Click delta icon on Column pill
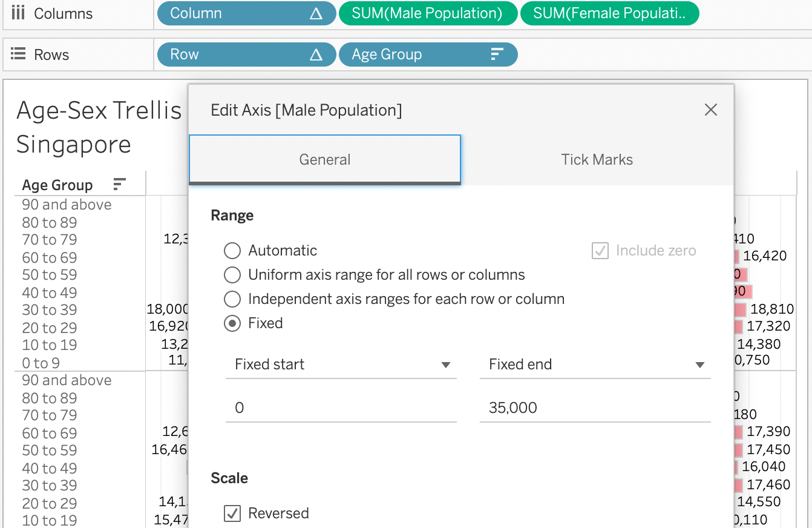 (x=315, y=13)
